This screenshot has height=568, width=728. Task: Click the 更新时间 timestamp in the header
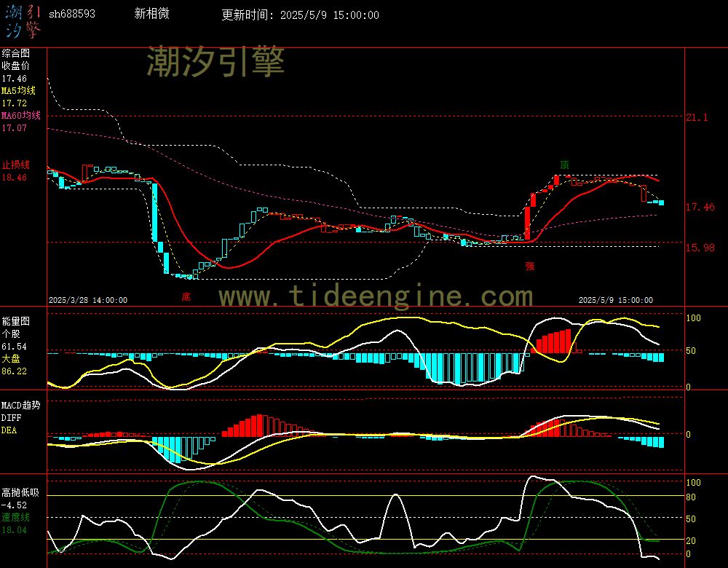coord(300,15)
